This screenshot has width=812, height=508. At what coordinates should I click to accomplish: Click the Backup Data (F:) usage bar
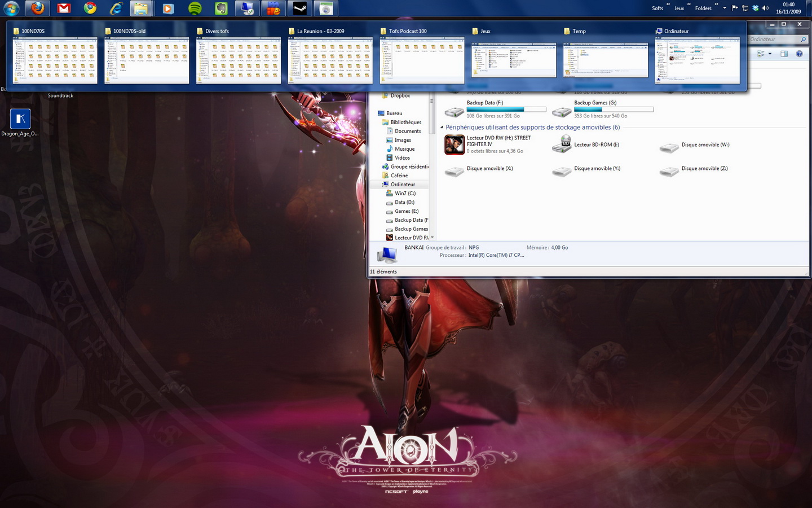(506, 110)
